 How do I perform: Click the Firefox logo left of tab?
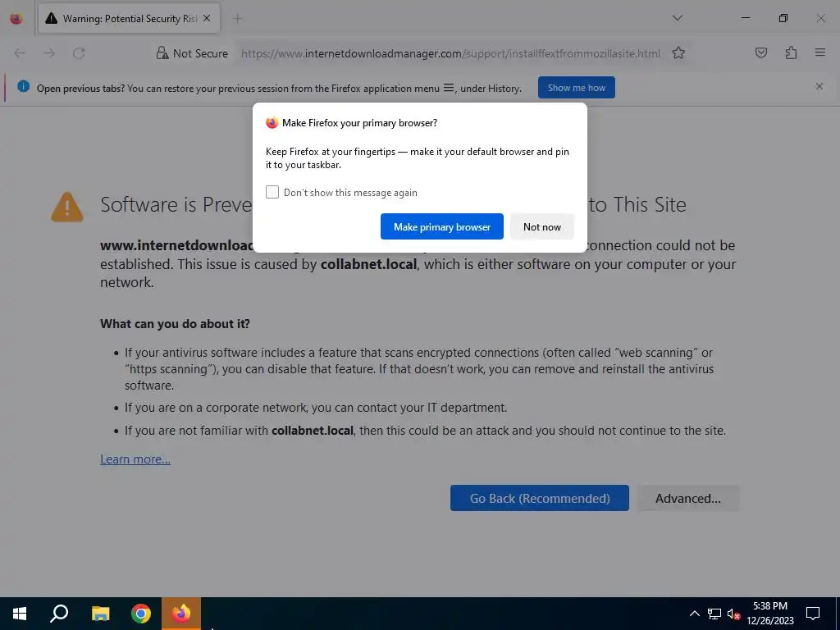coord(16,19)
